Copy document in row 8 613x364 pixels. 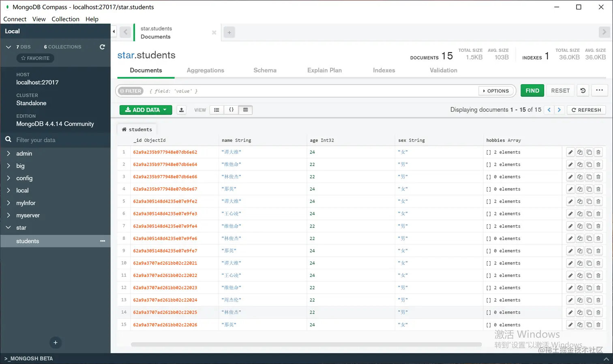click(x=580, y=238)
